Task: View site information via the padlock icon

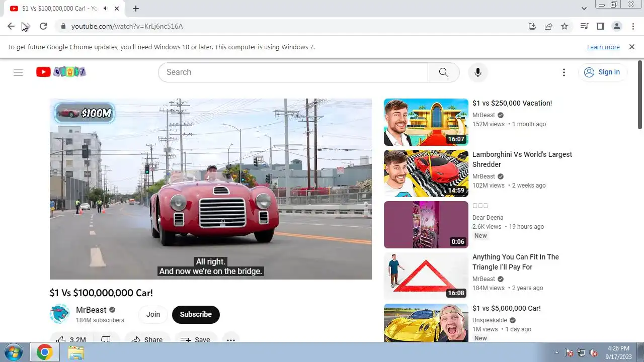Action: 63,26
